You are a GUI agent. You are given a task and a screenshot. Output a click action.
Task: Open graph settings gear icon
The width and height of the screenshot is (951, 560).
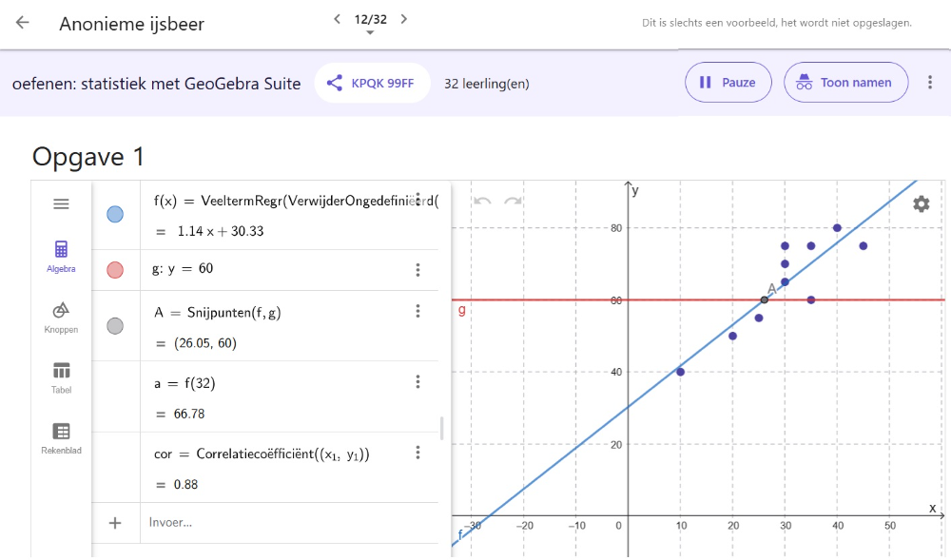(921, 203)
